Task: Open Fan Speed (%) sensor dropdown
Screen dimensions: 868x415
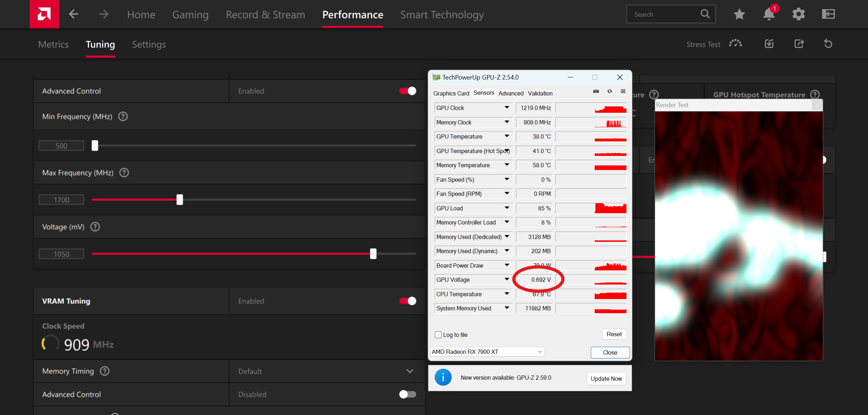Action: (507, 179)
